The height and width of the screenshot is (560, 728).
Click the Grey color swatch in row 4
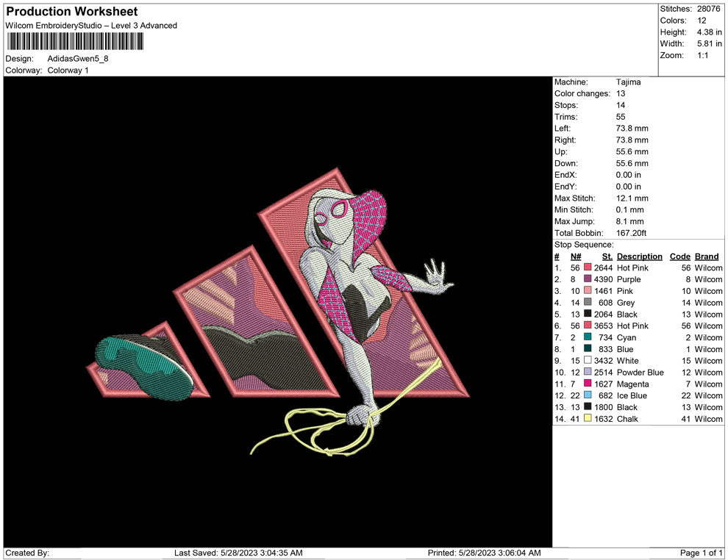click(x=588, y=302)
